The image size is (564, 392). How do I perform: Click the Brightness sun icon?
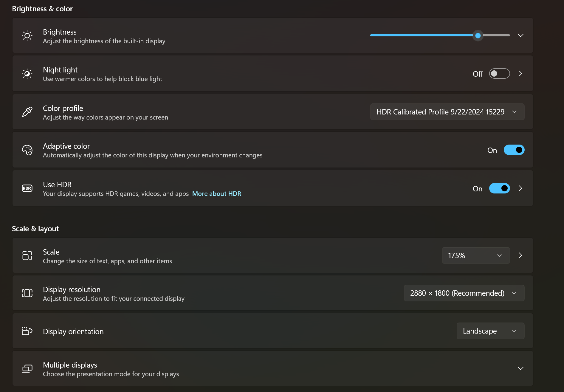(x=27, y=36)
